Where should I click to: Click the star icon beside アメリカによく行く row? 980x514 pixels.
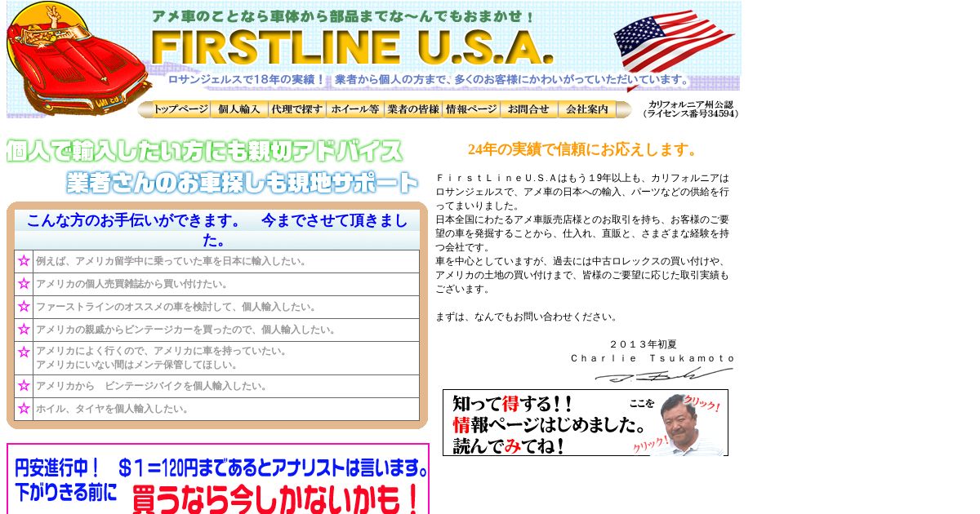pos(24,353)
